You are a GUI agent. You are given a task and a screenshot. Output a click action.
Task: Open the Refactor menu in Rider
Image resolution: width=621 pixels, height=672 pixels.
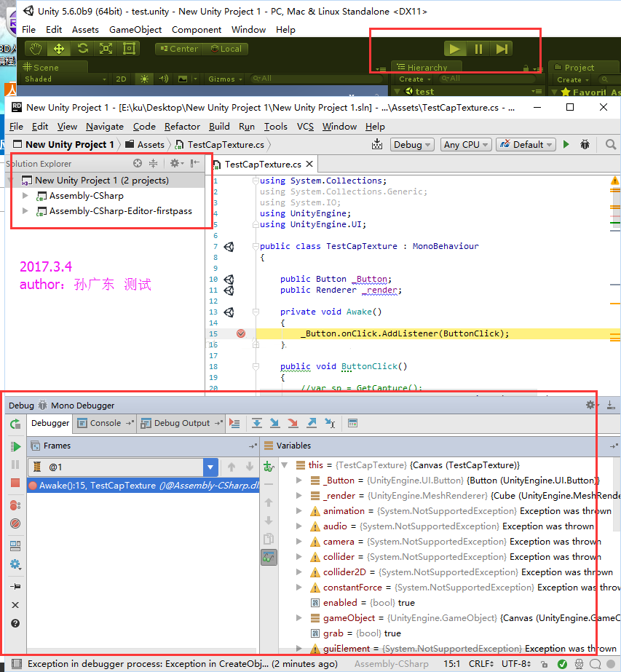pos(182,127)
